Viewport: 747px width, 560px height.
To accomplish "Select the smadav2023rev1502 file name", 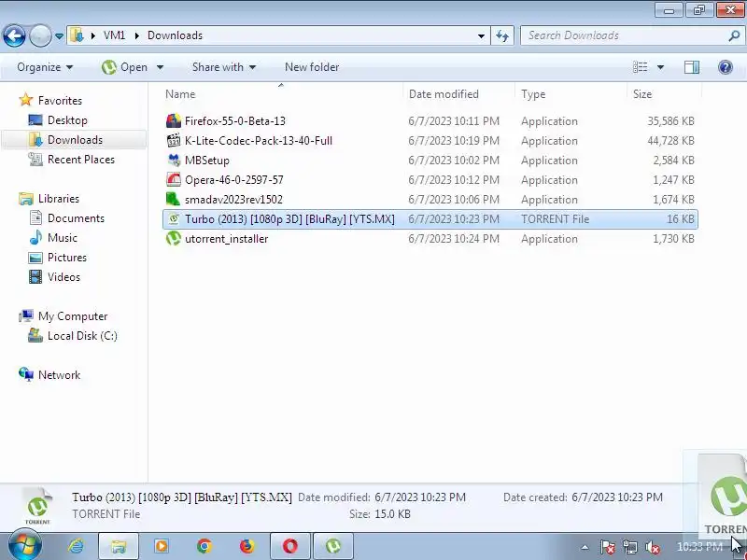I will coord(233,199).
